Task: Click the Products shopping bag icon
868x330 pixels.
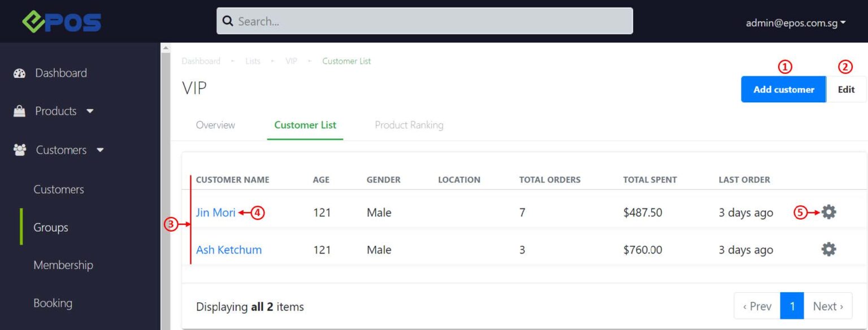Action: click(x=20, y=111)
